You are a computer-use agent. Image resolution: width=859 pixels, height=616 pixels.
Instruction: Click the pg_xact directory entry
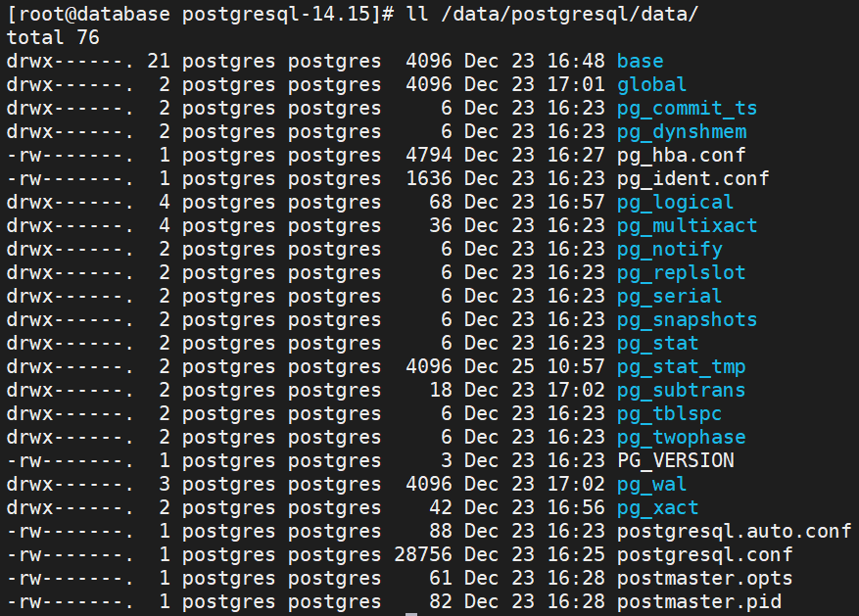657,507
